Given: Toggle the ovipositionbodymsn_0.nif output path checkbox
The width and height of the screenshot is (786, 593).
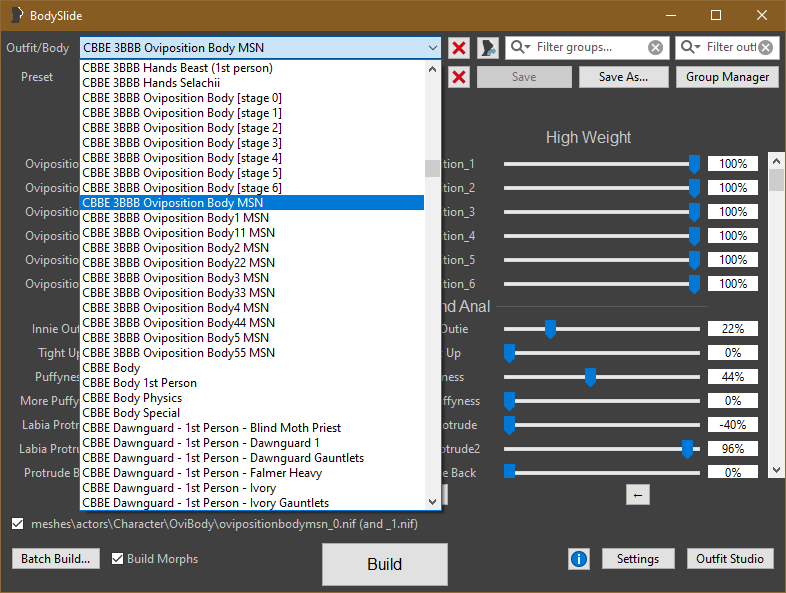Looking at the screenshot, I should [x=18, y=524].
